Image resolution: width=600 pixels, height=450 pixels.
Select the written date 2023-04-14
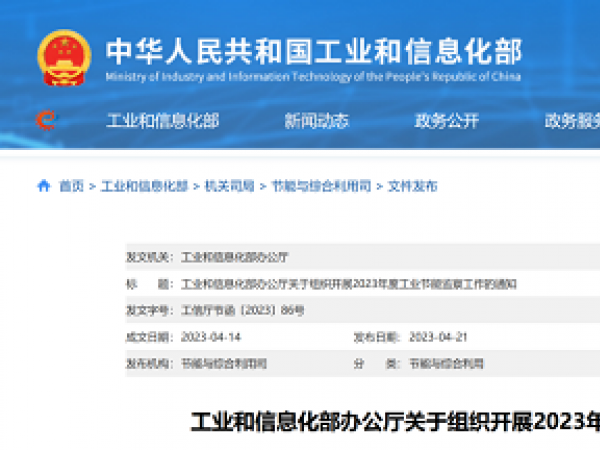[x=211, y=337]
